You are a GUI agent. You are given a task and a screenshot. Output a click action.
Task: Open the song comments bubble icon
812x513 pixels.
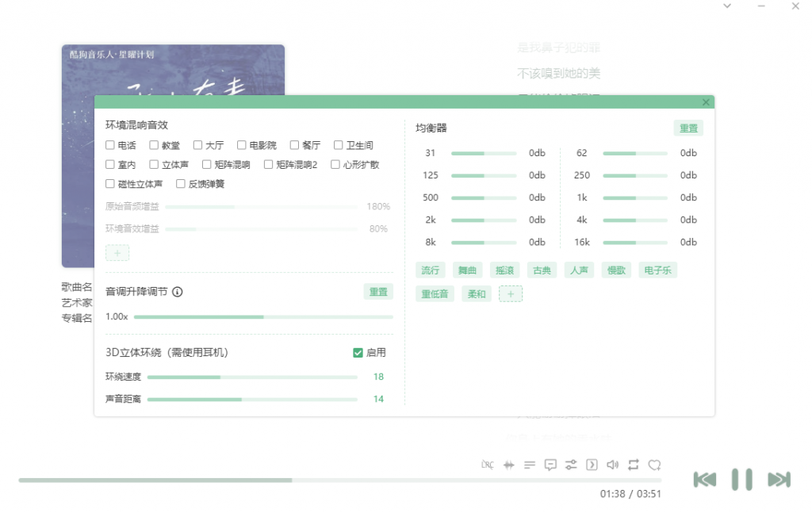point(550,465)
